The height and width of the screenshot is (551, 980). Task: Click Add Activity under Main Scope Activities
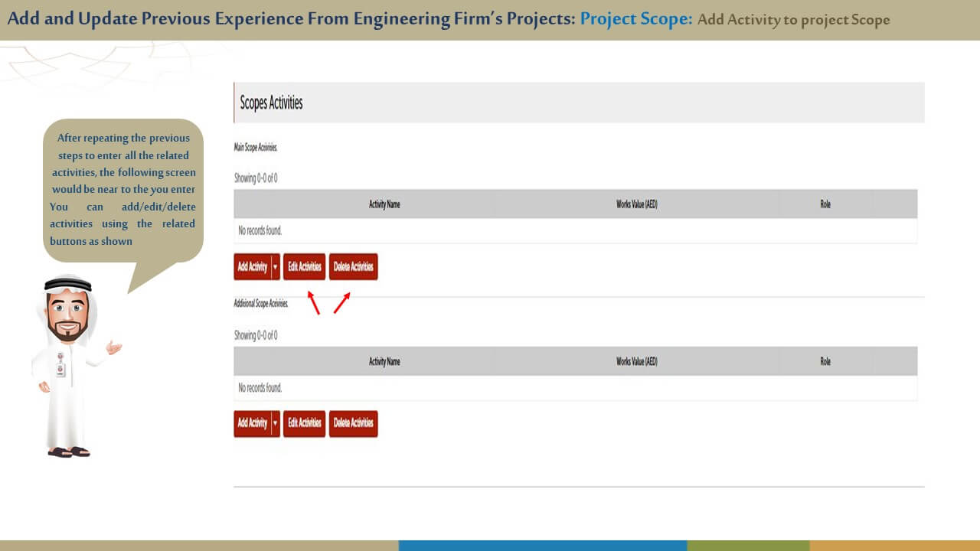(252, 267)
